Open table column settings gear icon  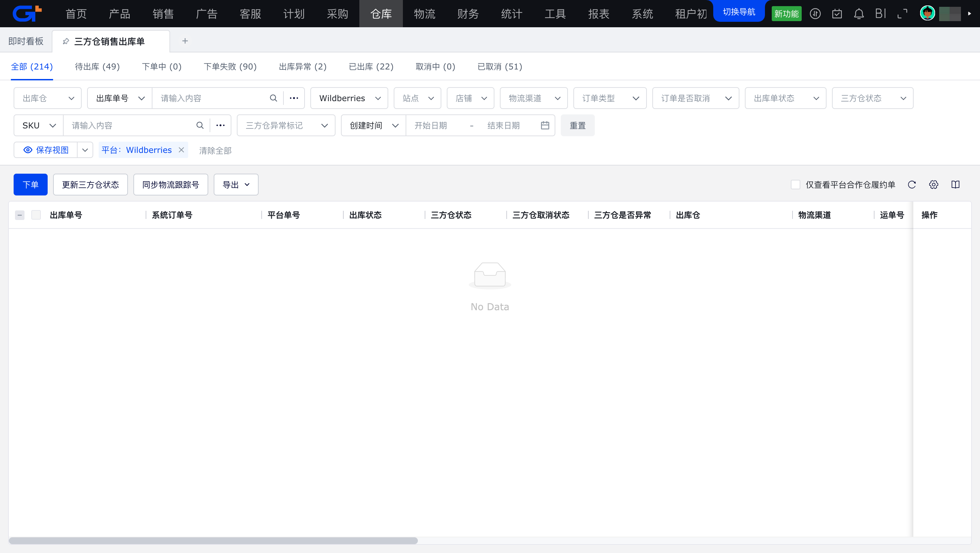(x=934, y=185)
